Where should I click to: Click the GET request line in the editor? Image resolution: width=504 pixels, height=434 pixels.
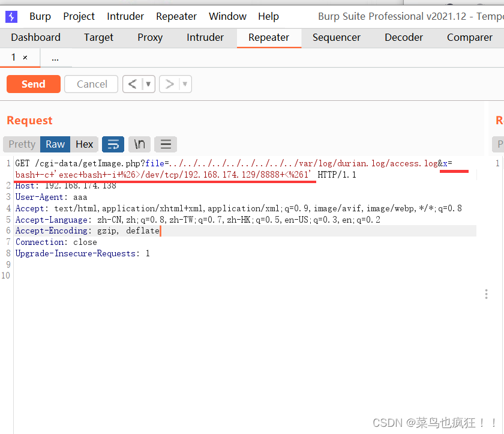245,169
